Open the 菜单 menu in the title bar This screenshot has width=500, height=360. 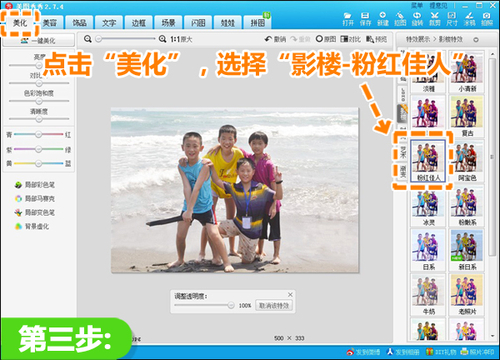click(x=416, y=6)
